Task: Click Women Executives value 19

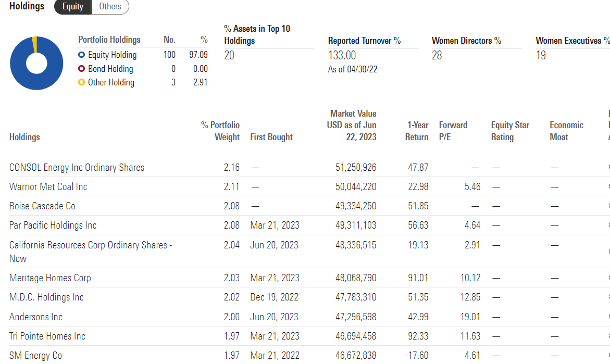Action: coord(541,56)
